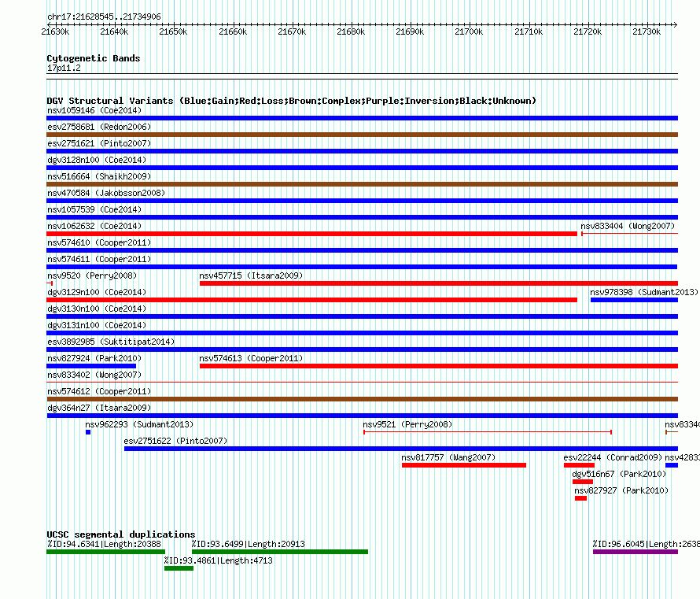
Task: Open the nsv574610 (Cooper2011) variant
Action: [x=362, y=250]
